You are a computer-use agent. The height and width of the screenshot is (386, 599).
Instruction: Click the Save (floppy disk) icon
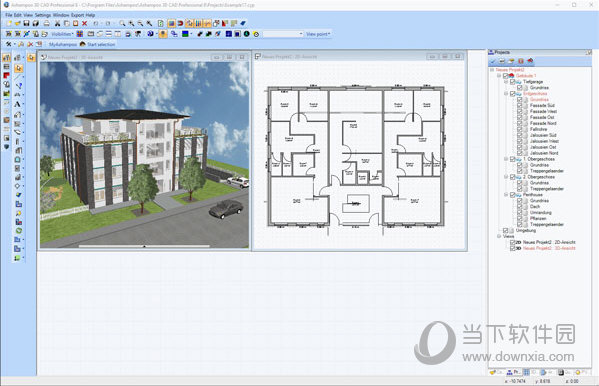(26, 24)
